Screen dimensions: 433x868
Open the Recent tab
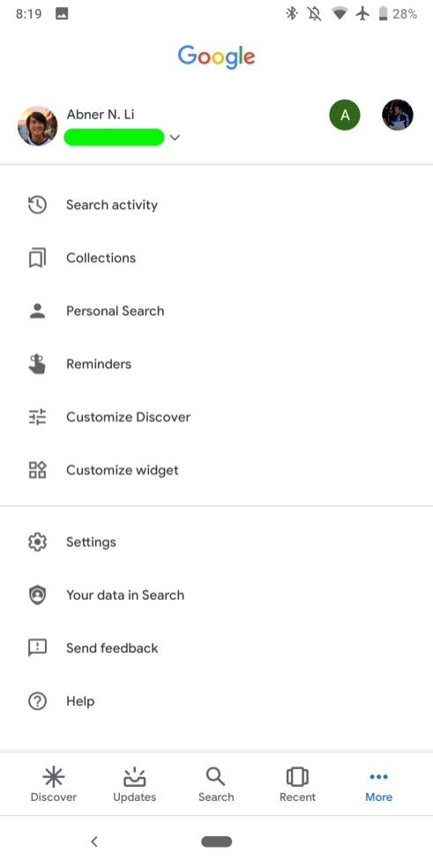tap(297, 784)
